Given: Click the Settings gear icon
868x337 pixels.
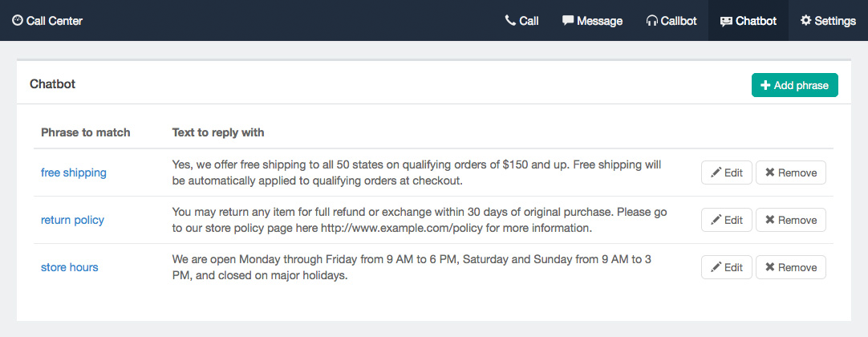Looking at the screenshot, I should tap(805, 21).
